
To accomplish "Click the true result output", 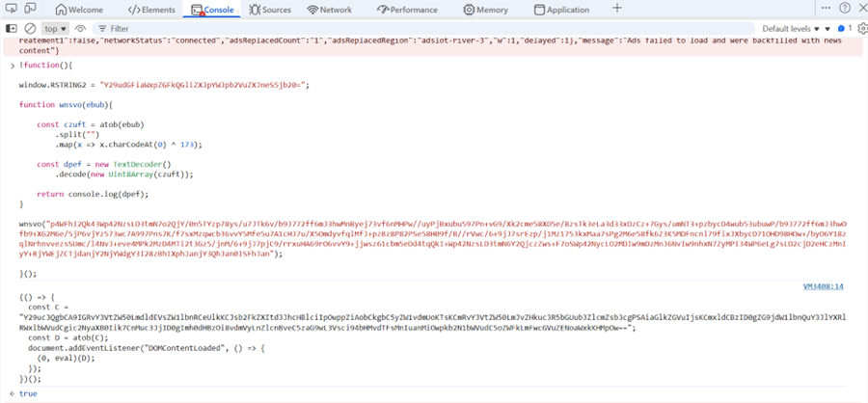I will pos(28,393).
